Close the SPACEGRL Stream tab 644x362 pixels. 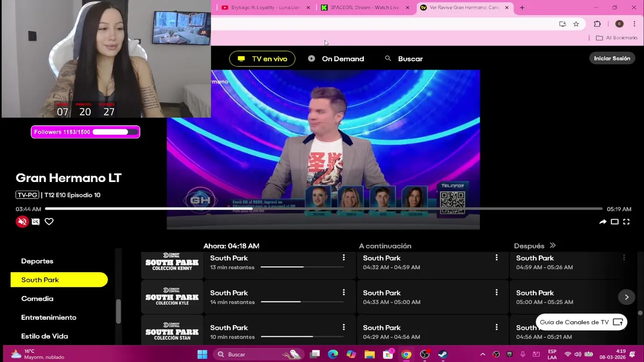tap(408, 8)
